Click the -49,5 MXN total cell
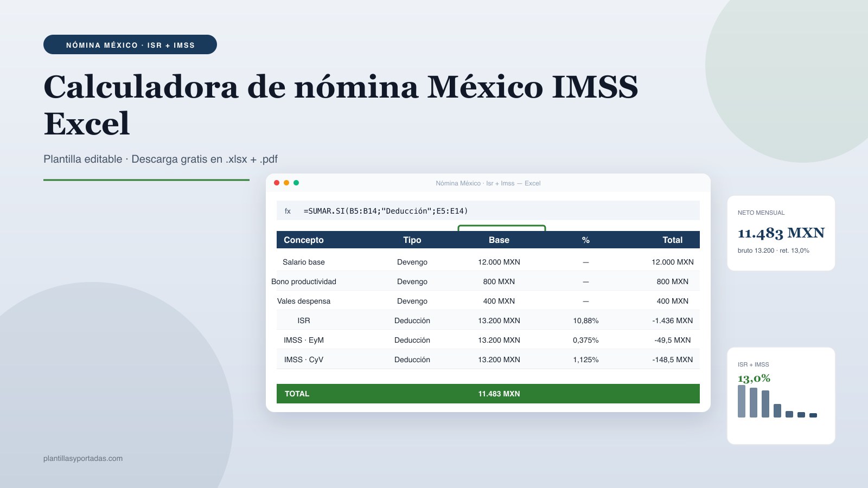The width and height of the screenshot is (868, 488). 673,340
